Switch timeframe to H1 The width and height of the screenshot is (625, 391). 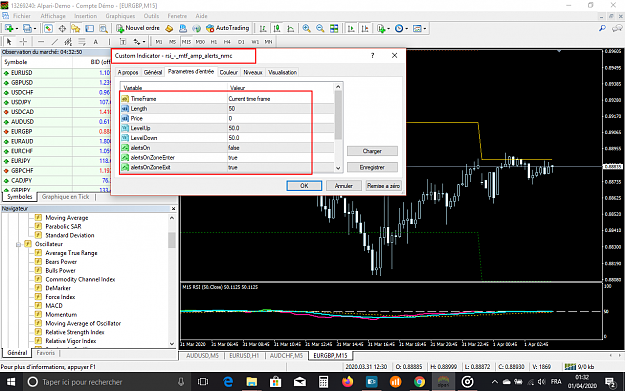click(x=214, y=41)
